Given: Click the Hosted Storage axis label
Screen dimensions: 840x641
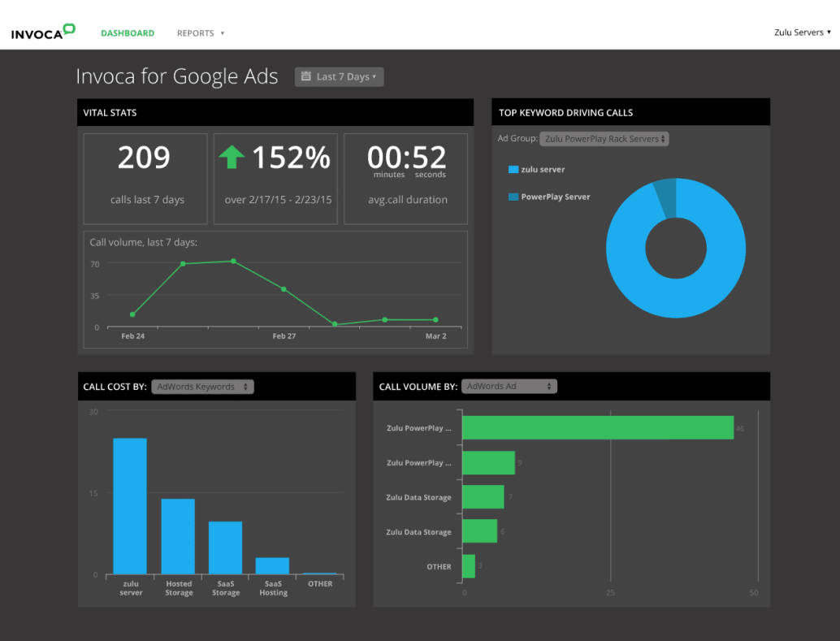Looking at the screenshot, I should 179,588.
